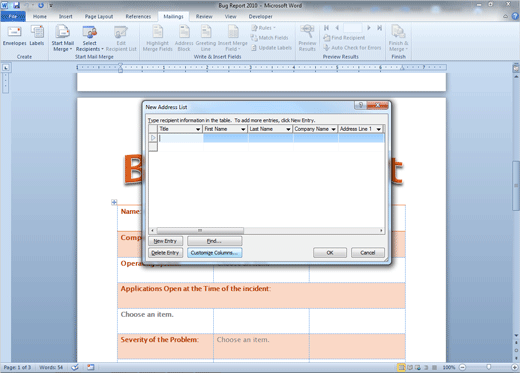The height and width of the screenshot is (373, 520).
Task: Click the help icon in dialog title bar
Action: pos(360,105)
